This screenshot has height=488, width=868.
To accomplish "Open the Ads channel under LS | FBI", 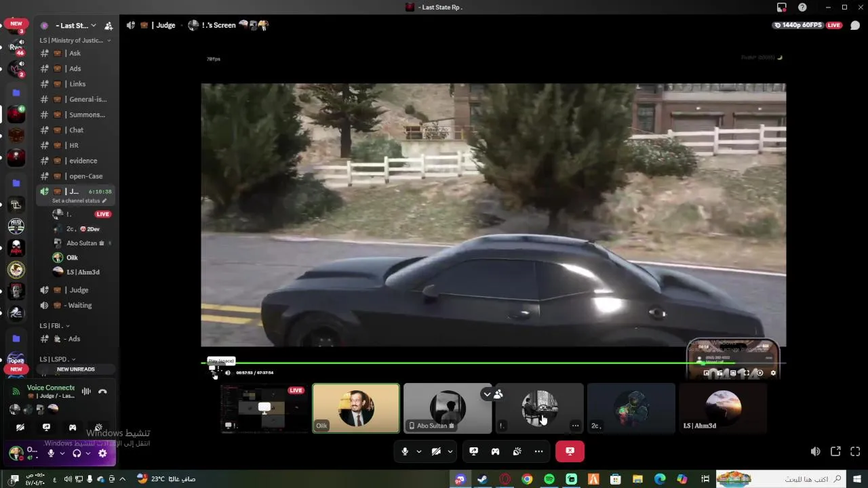I will point(76,339).
